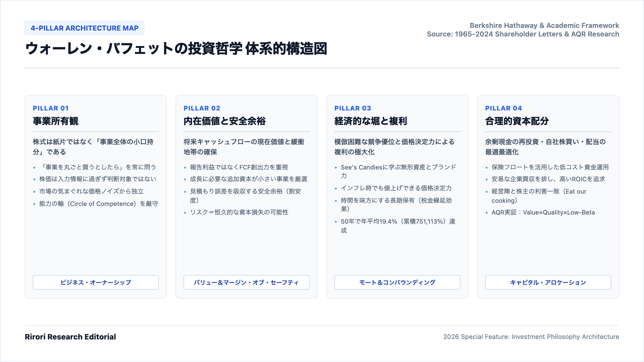
Task: Click the bullet 成長に必要な追加資本が小さい事業を厳選
Action: tap(249, 179)
